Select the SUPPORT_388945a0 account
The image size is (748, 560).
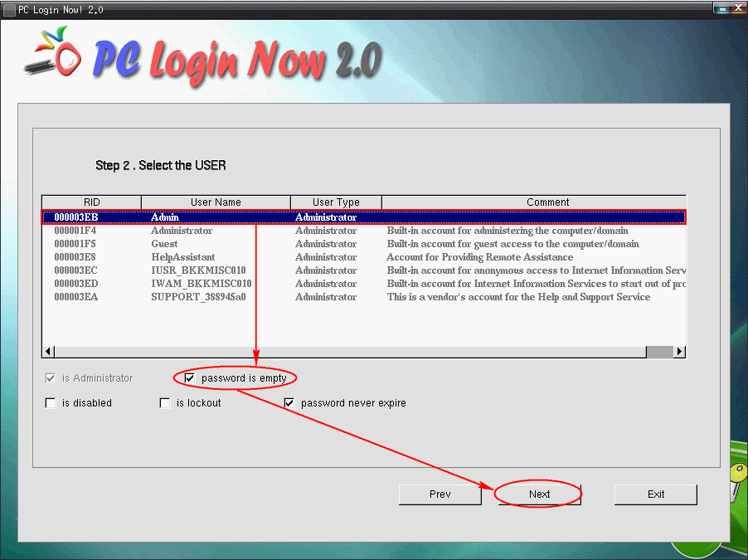point(364,297)
